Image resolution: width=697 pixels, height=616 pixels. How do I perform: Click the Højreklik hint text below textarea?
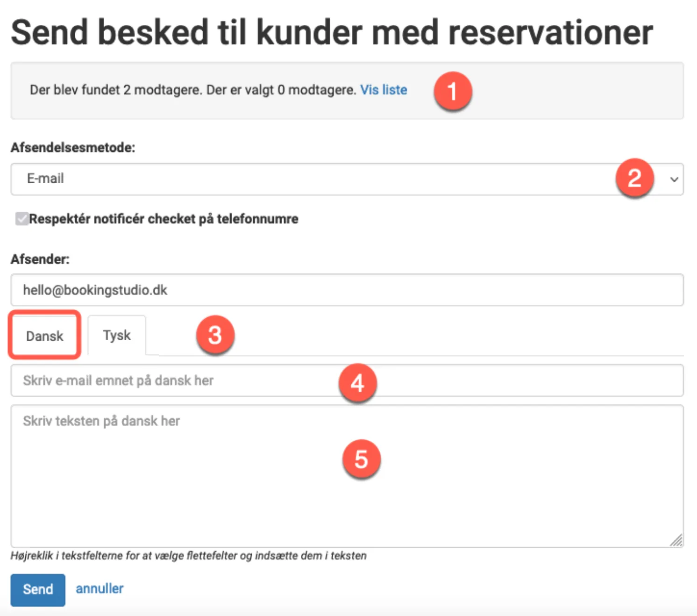coord(188,556)
